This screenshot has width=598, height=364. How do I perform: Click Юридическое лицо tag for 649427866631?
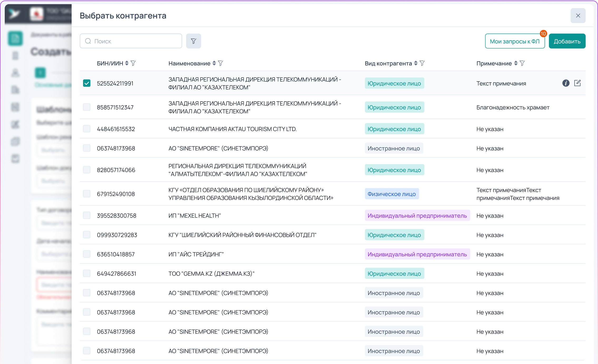point(394,274)
